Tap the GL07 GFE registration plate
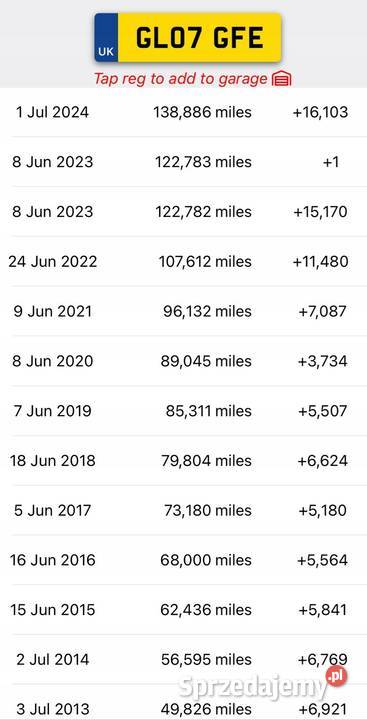The height and width of the screenshot is (720, 367). (188, 37)
